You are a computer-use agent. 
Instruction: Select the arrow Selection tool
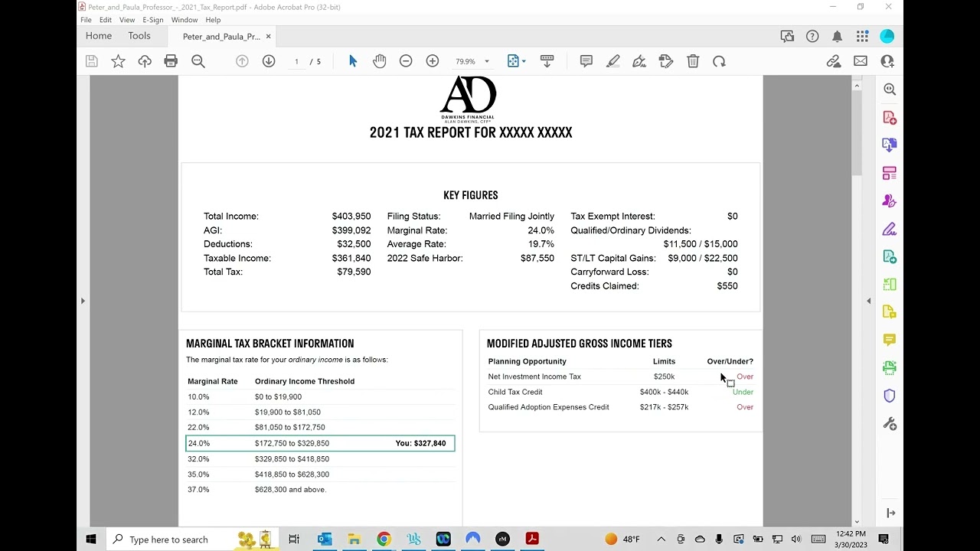click(353, 61)
